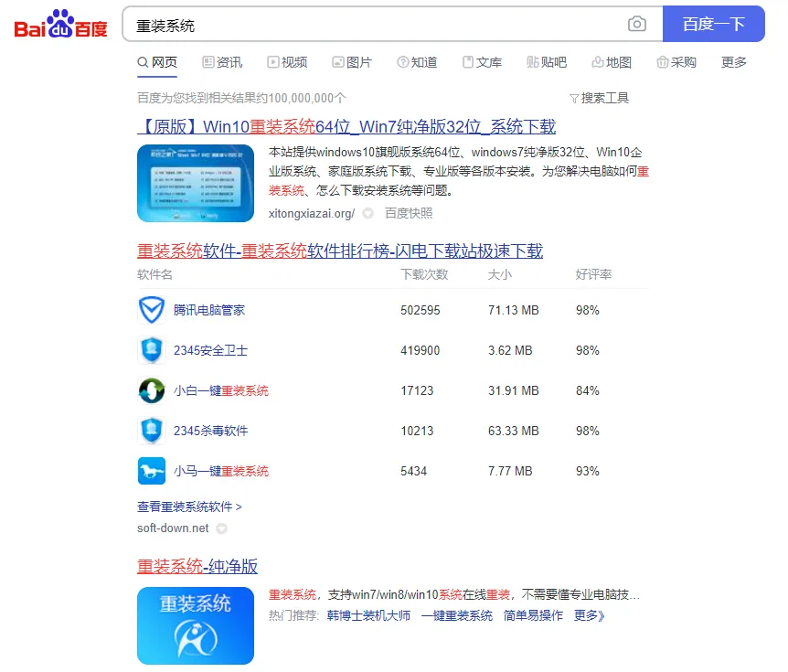Open 搜索工具 search tools
Image resolution: width=788 pixels, height=672 pixels.
[x=599, y=98]
